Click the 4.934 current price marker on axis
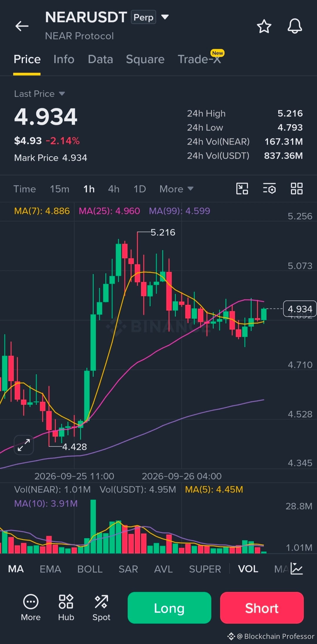This screenshot has width=317, height=644. click(x=300, y=309)
